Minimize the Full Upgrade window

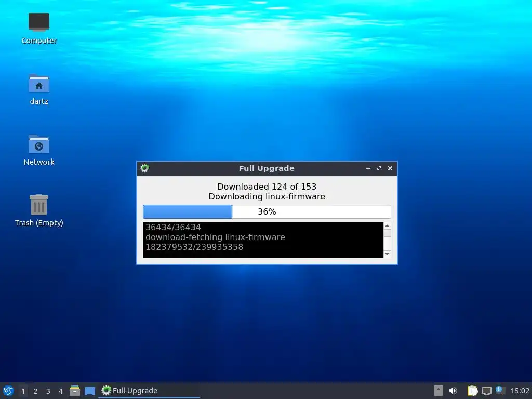coord(368,168)
